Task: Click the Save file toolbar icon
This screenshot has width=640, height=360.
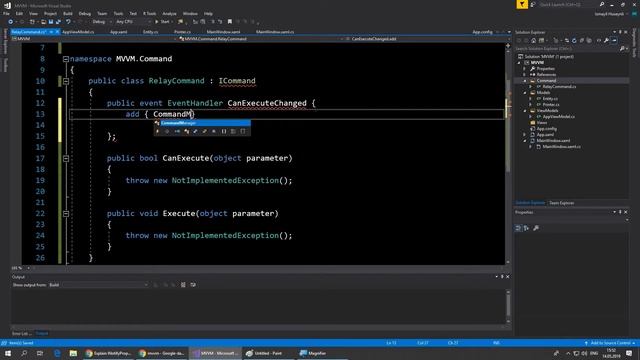Action: [x=51, y=22]
